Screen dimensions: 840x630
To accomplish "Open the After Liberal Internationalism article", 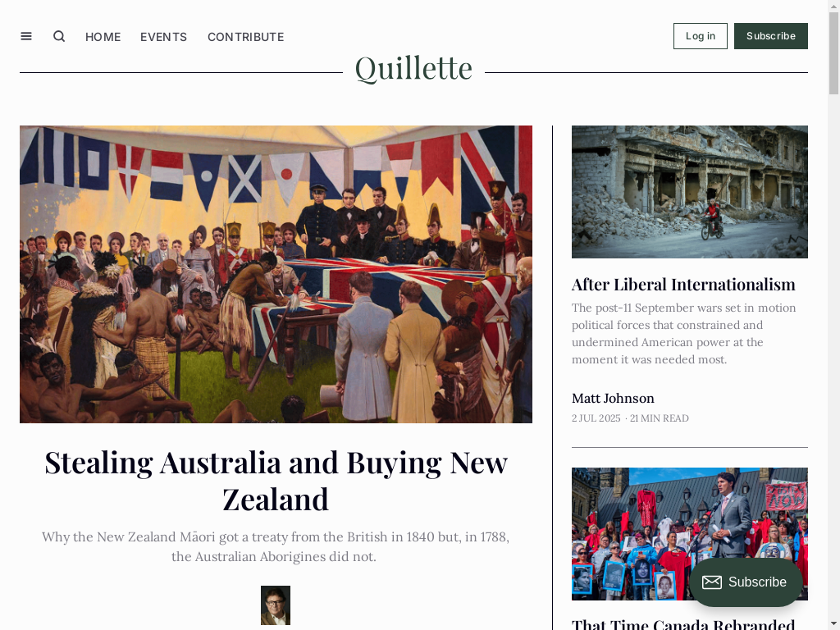I will (683, 285).
